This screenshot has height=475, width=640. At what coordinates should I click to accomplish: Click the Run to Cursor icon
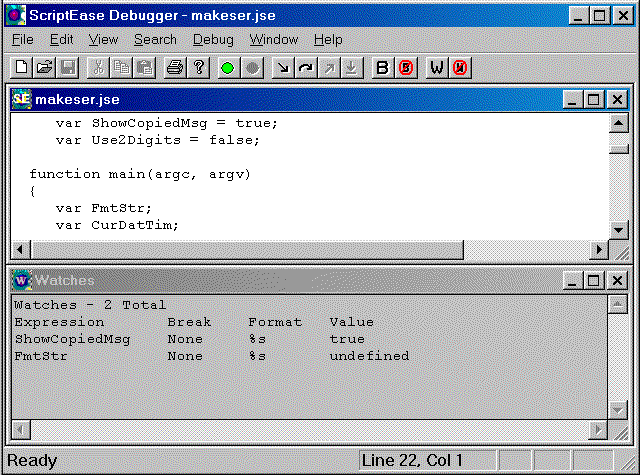(352, 67)
